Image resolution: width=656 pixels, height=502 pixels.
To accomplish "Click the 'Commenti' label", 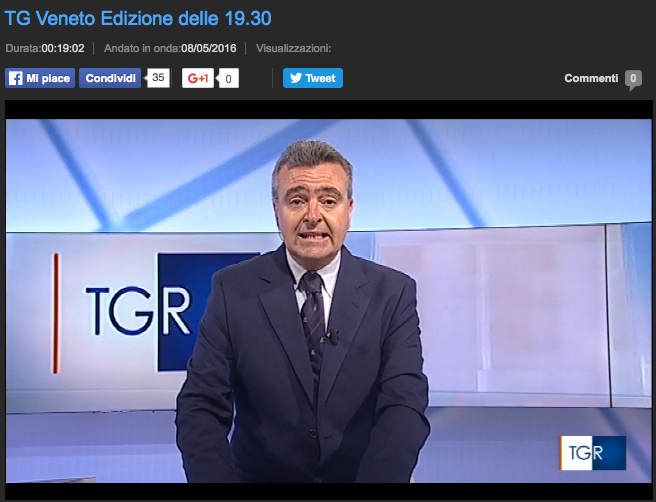I will 590,78.
